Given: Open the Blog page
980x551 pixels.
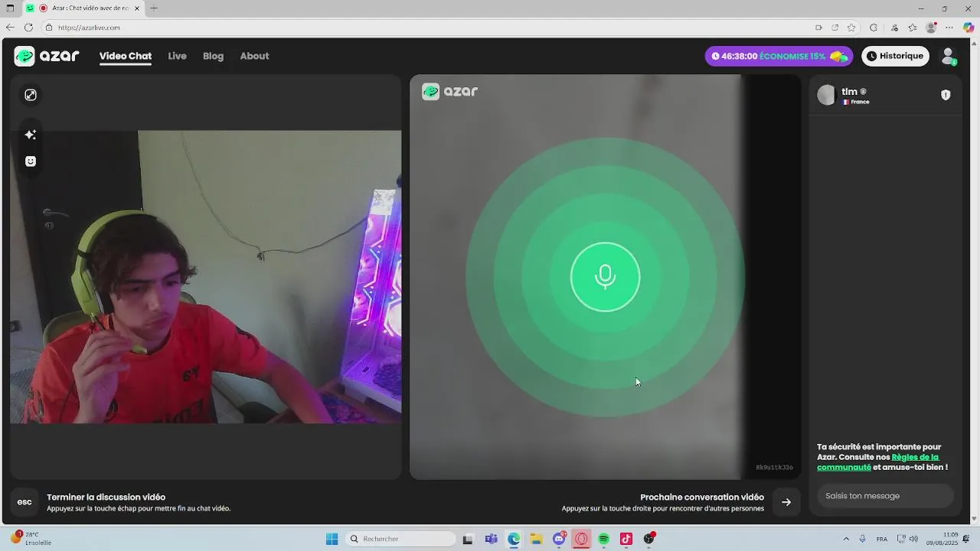Looking at the screenshot, I should tap(213, 56).
